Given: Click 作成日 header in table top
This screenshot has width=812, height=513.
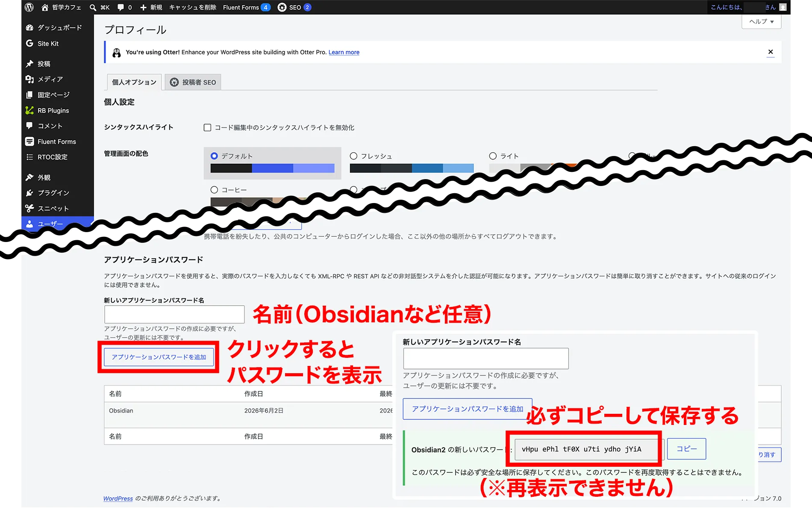Looking at the screenshot, I should [x=253, y=394].
